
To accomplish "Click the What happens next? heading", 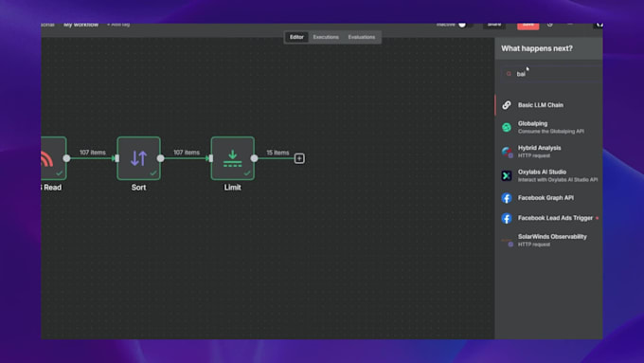I will tap(537, 48).
